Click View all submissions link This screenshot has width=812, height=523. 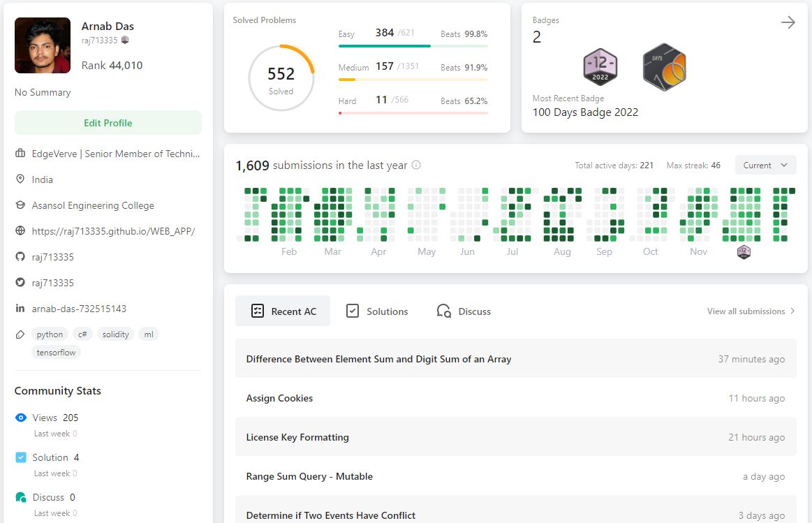tap(746, 311)
